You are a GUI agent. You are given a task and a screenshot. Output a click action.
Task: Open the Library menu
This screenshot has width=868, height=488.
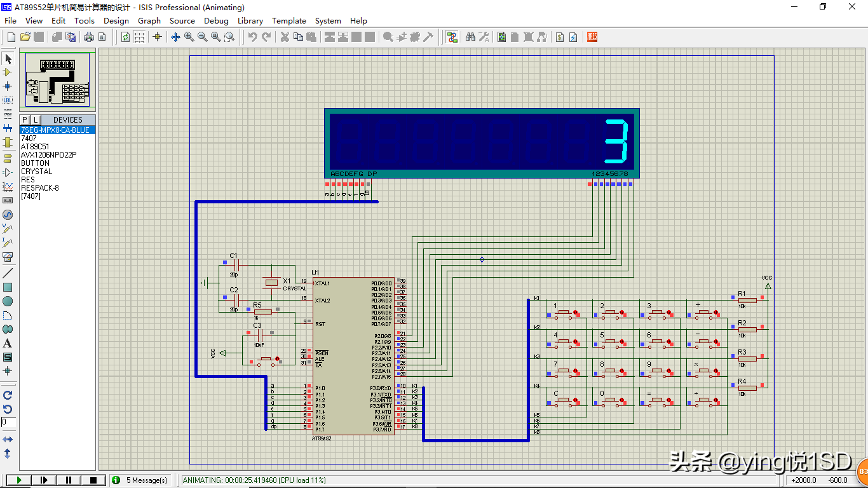pyautogui.click(x=250, y=20)
